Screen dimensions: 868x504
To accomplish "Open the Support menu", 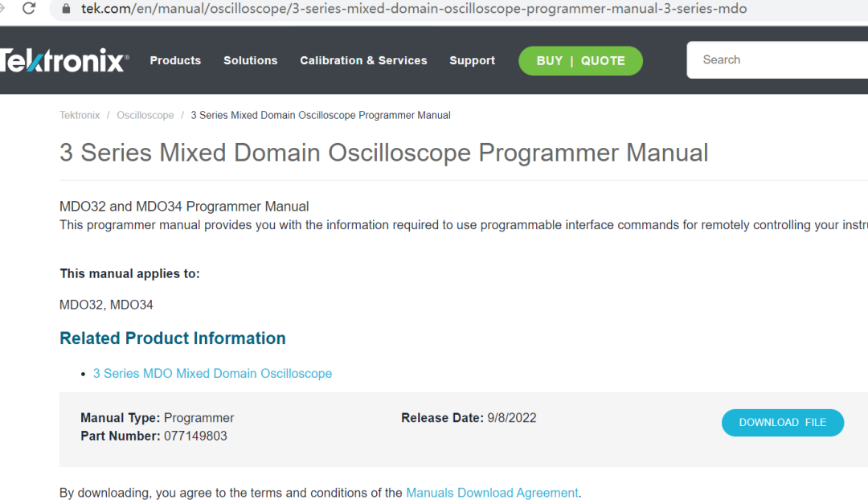I will coord(473,60).
